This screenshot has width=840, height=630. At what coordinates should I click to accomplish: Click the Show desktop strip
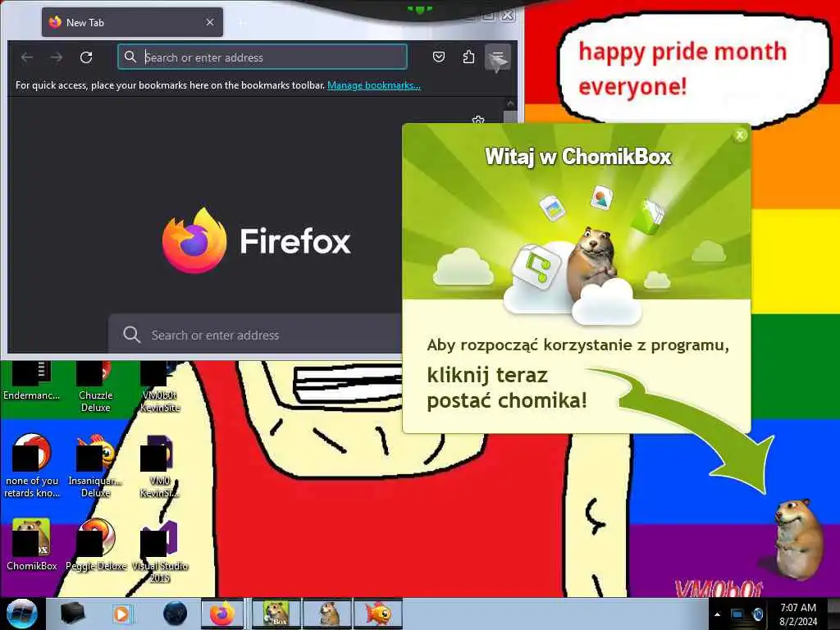(x=834, y=614)
